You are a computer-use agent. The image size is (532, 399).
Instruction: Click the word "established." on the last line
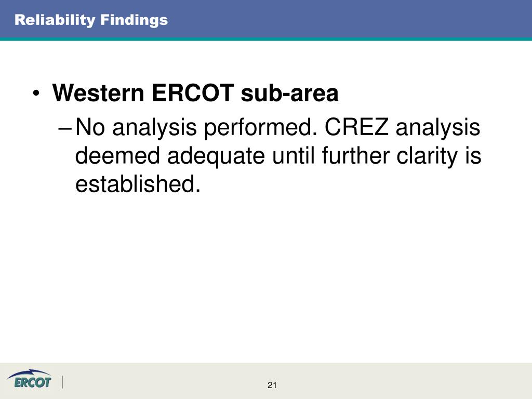[x=138, y=184]
